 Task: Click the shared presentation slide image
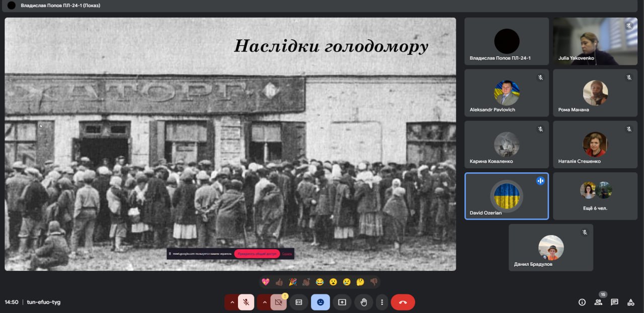point(230,144)
